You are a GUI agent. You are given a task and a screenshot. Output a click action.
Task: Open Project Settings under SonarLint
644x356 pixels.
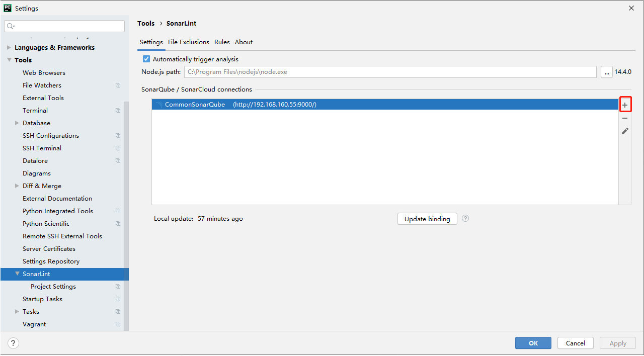pos(53,287)
